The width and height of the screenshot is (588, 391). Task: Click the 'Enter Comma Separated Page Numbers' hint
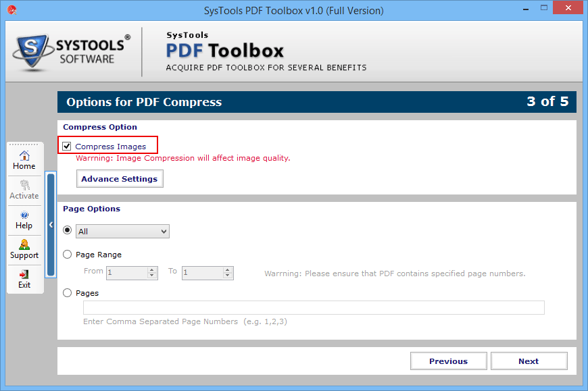click(185, 321)
